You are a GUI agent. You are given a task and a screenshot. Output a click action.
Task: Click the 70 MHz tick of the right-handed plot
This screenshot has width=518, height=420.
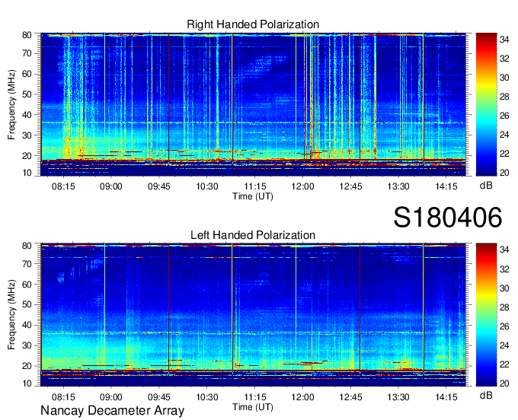coord(27,53)
